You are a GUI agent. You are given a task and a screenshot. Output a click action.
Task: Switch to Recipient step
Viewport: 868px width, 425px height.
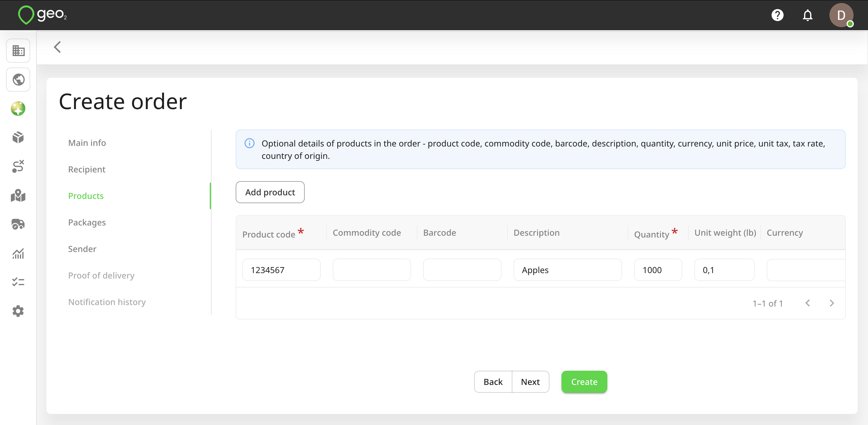click(x=86, y=169)
